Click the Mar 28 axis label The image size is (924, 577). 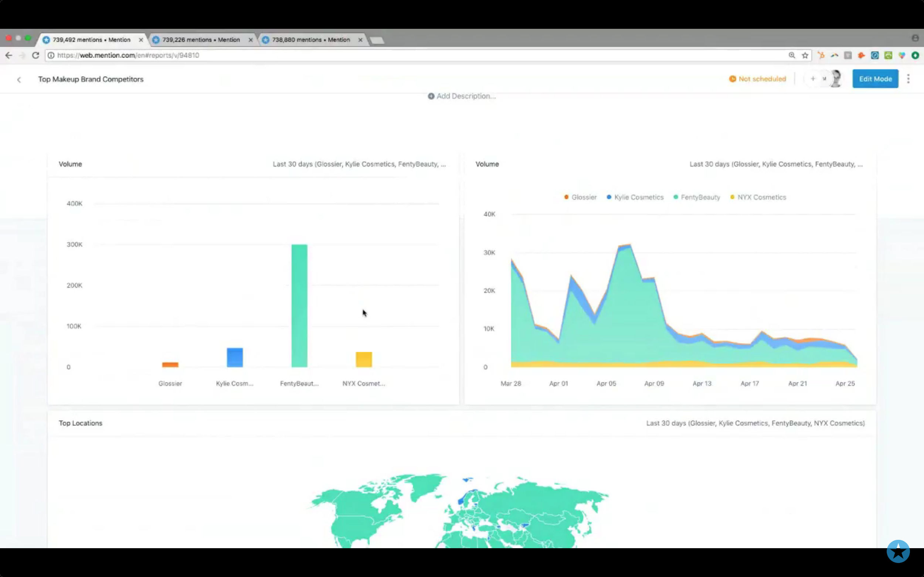coord(511,383)
